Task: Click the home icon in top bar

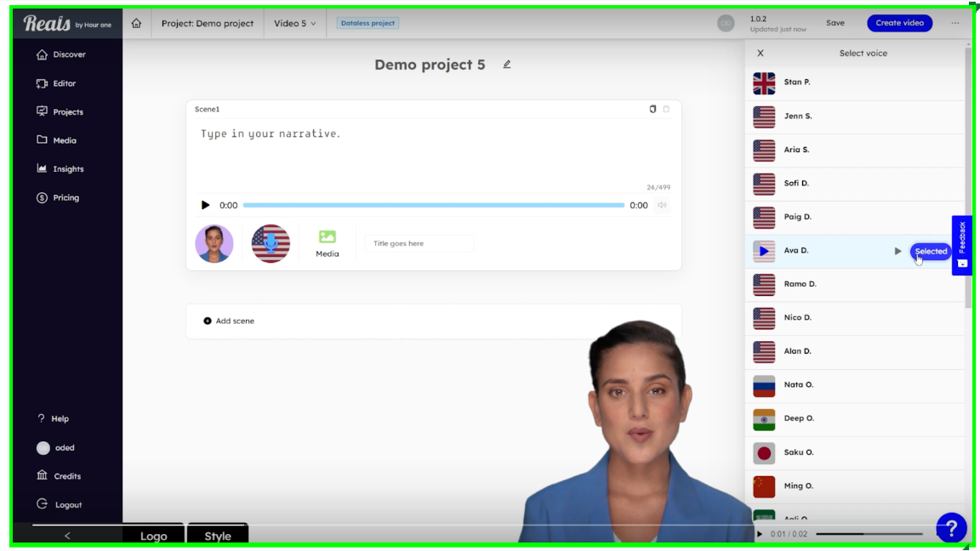Action: [x=136, y=23]
